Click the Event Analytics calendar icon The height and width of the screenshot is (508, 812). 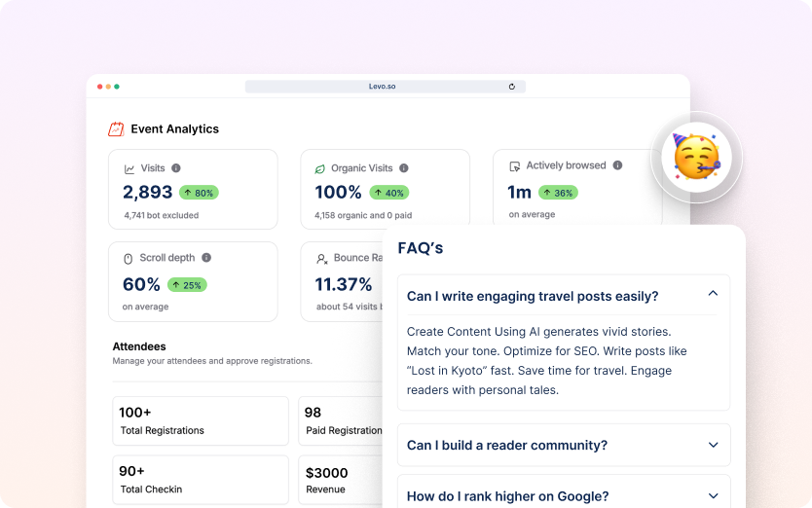point(116,128)
